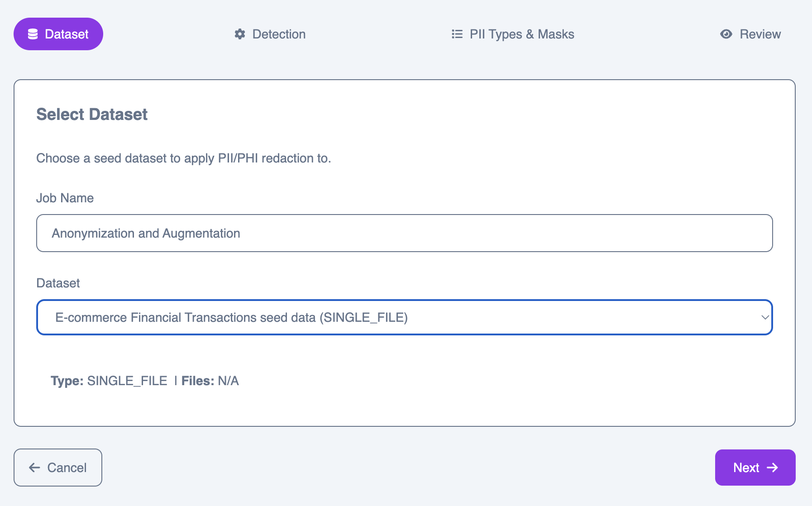This screenshot has width=812, height=506.
Task: Select the Anonymization and Augmentation text
Action: [x=146, y=233]
